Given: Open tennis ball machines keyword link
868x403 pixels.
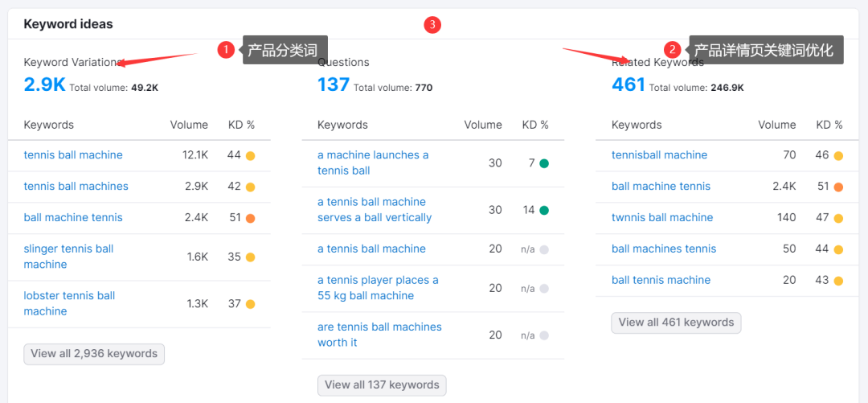Looking at the screenshot, I should (x=76, y=187).
